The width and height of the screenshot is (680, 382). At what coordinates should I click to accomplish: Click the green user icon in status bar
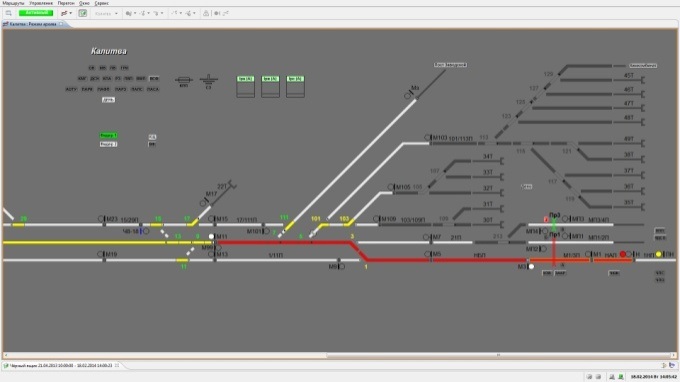point(621,377)
